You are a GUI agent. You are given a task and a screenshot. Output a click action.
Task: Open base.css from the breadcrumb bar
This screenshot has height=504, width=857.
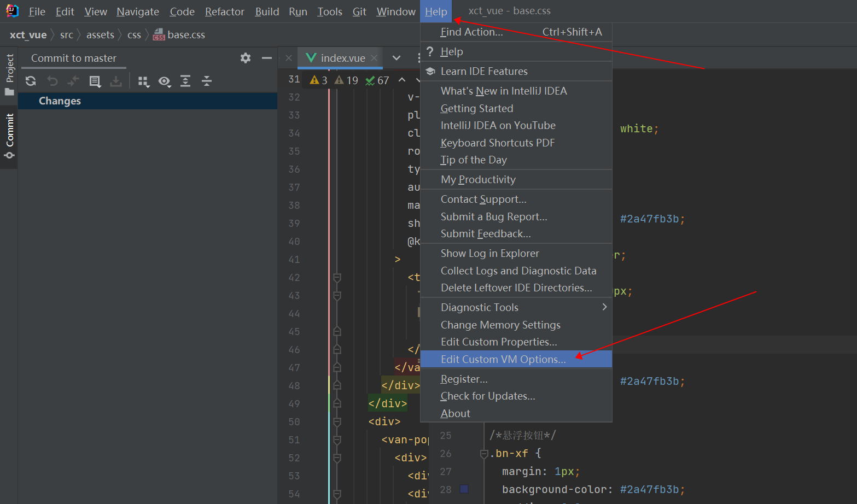coord(186,34)
